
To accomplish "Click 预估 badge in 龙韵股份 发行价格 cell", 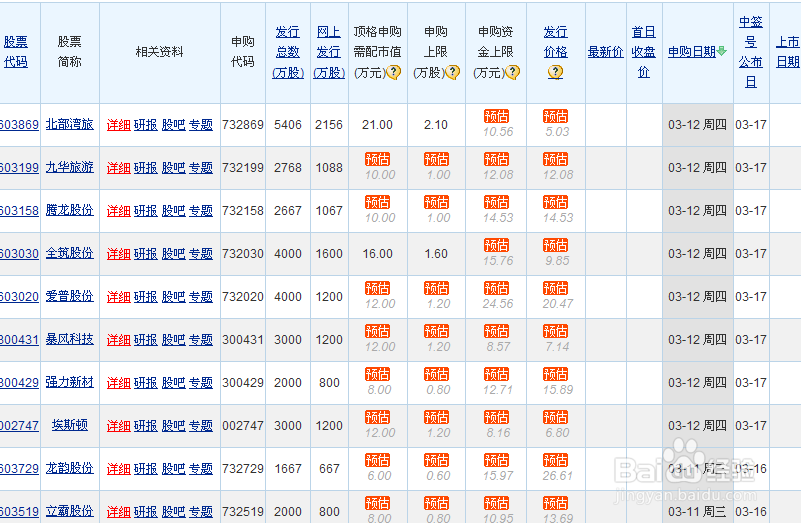I will coord(555,460).
